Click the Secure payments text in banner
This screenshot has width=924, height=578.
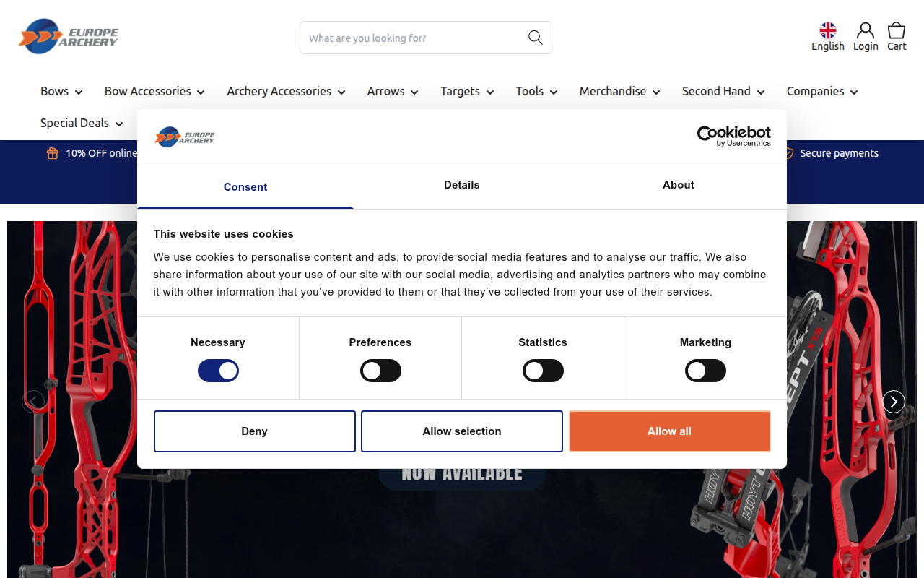(840, 153)
